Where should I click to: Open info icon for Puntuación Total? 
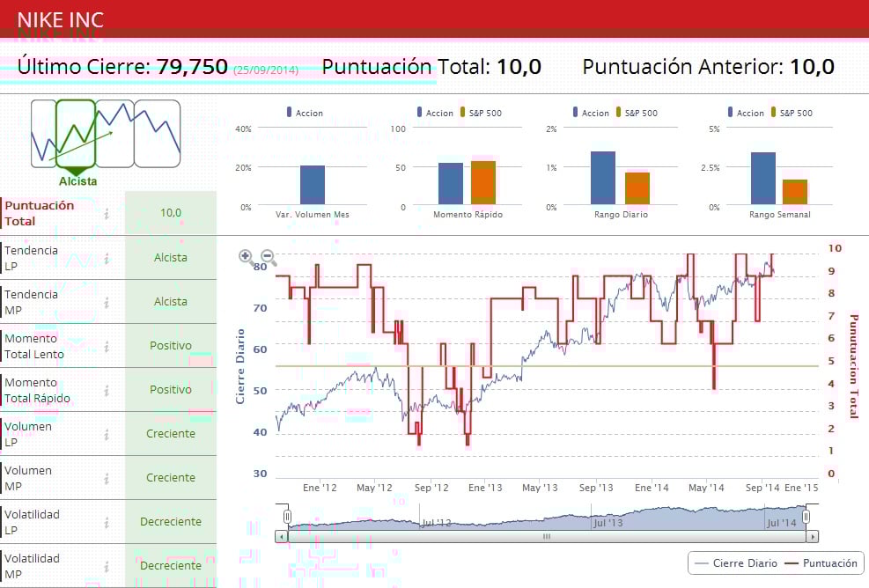[107, 213]
